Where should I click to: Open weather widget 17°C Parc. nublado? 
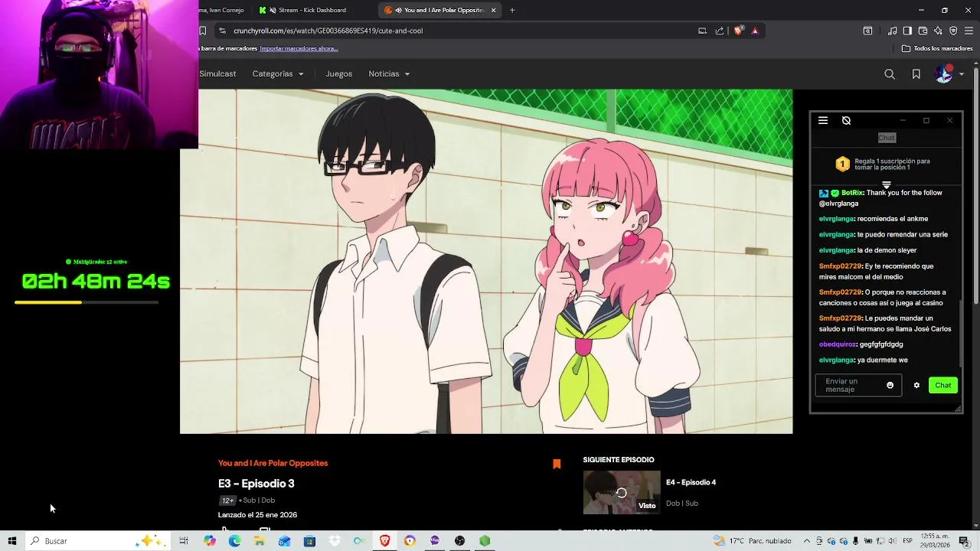tap(752, 541)
